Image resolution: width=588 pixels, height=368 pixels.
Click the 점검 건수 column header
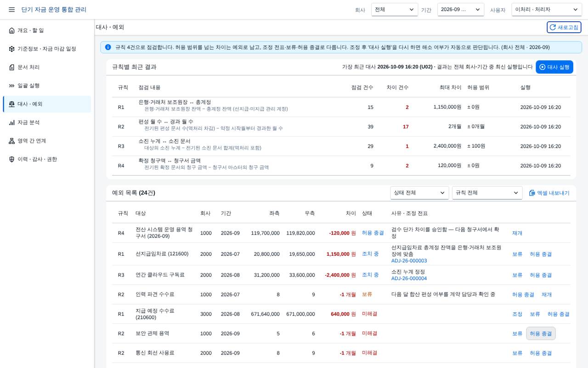(x=362, y=87)
